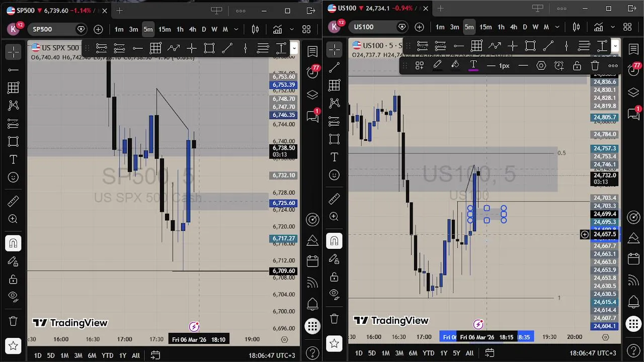The width and height of the screenshot is (644, 362).
Task: Open layout setup grid in US100 top toolbar
Action: 627,27
